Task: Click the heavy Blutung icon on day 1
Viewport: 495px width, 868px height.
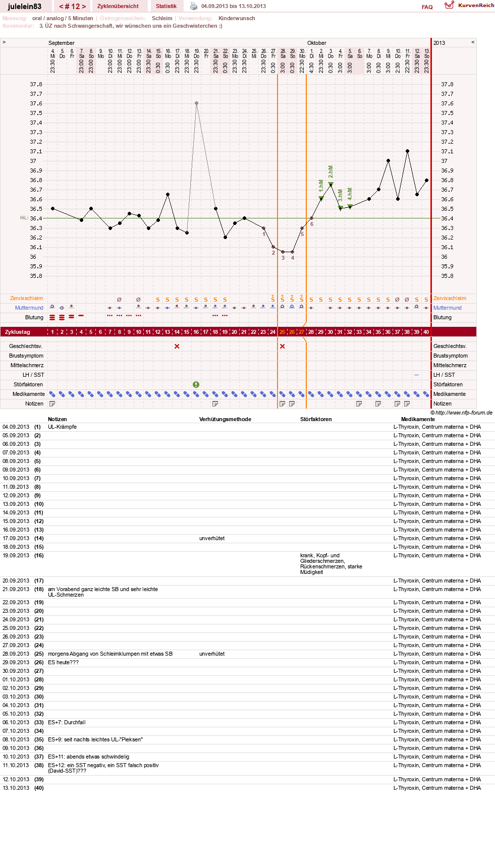Action: 52,317
